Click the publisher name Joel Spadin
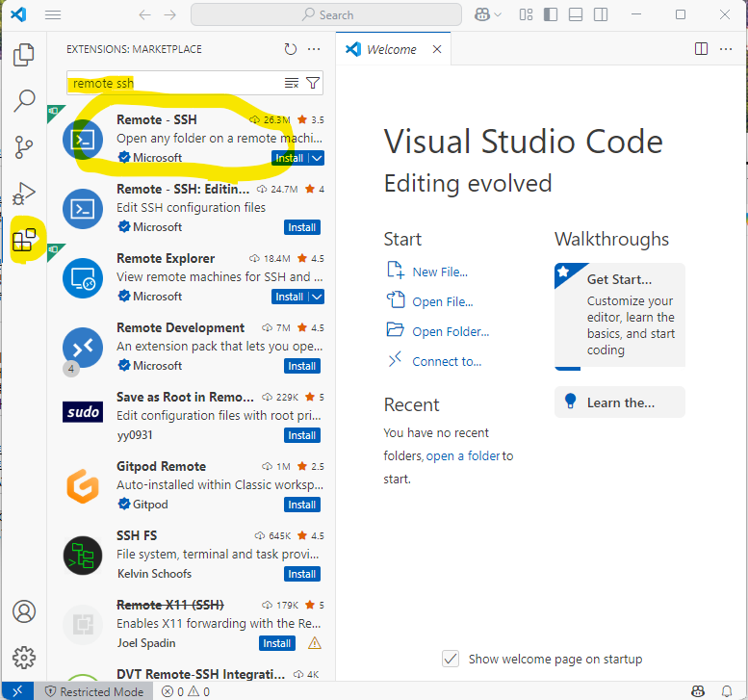Screen dimensions: 748x700 pyautogui.click(x=146, y=643)
